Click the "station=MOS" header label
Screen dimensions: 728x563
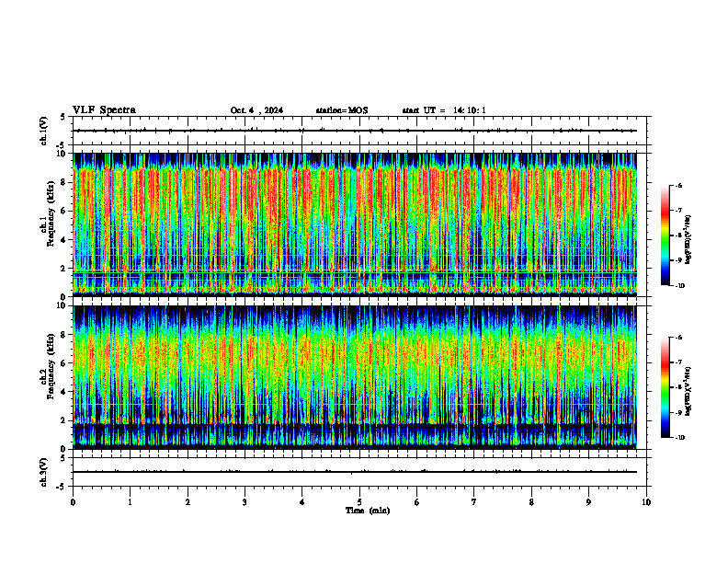(342, 110)
